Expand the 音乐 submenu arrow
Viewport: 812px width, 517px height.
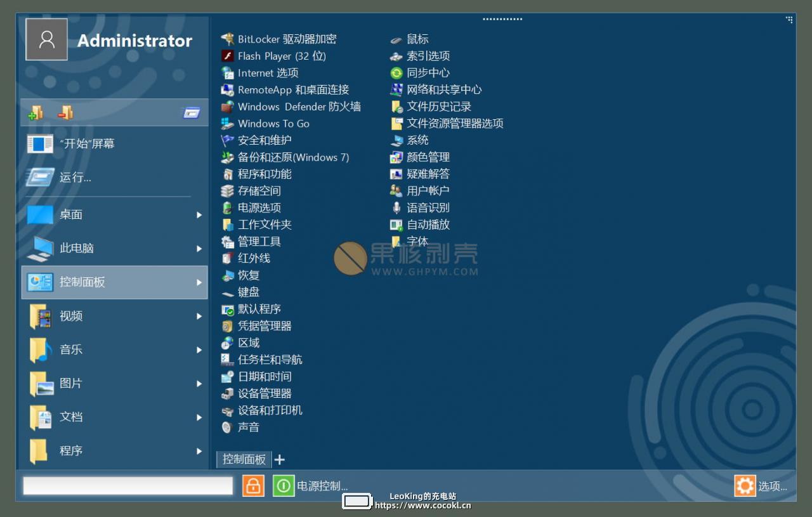[199, 350]
